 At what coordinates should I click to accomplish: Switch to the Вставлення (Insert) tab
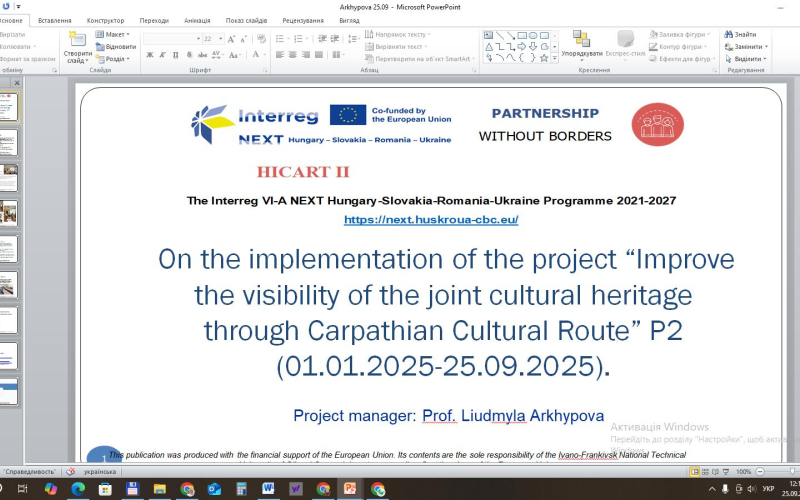(54, 20)
